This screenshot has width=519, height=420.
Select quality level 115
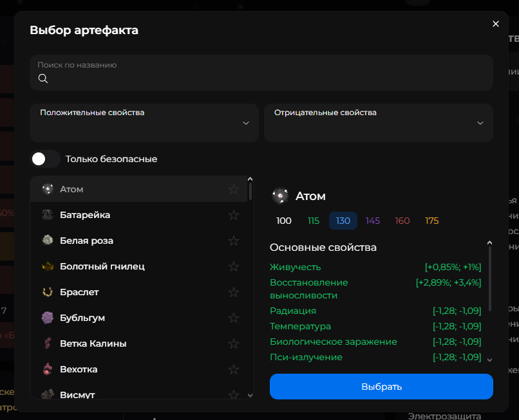pyautogui.click(x=314, y=221)
